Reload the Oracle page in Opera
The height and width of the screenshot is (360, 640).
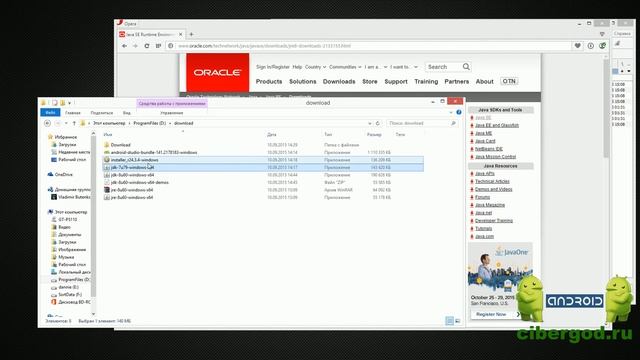pos(147,46)
